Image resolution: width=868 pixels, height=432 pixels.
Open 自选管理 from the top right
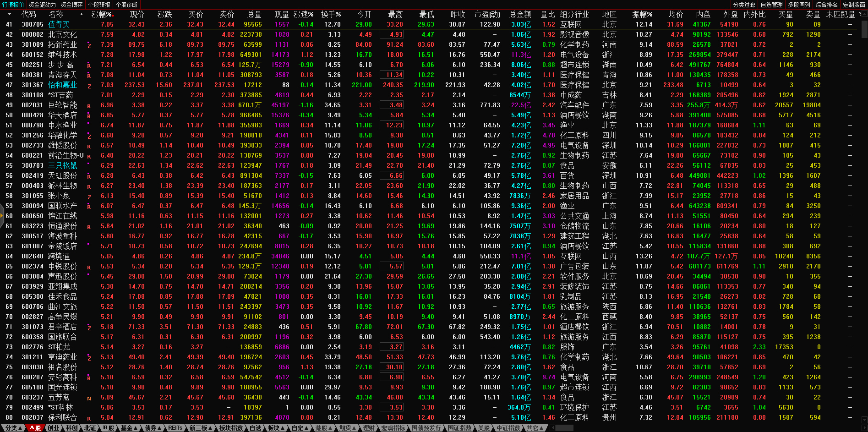pyautogui.click(x=771, y=5)
